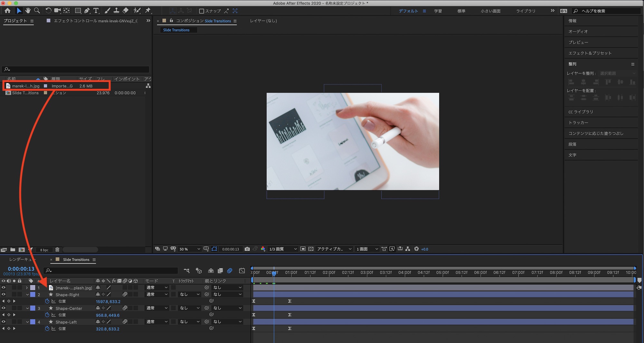The image size is (644, 343).
Task: Open the 1/3画質 resolution dropdown
Action: tap(283, 249)
